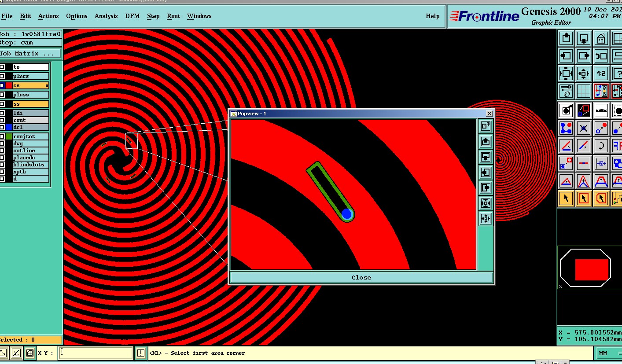Open the DFM menu
The height and width of the screenshot is (364, 622).
coord(132,16)
